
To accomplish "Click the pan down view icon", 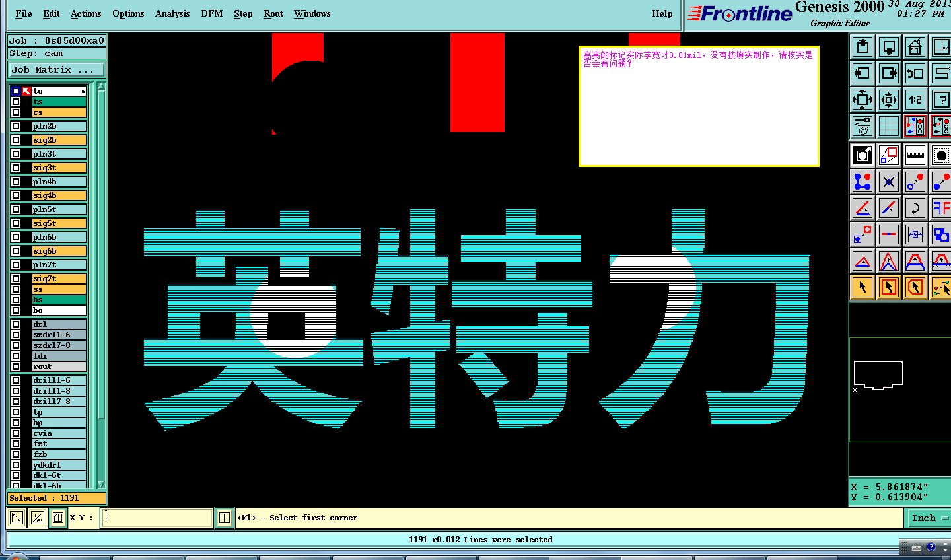I will [889, 47].
